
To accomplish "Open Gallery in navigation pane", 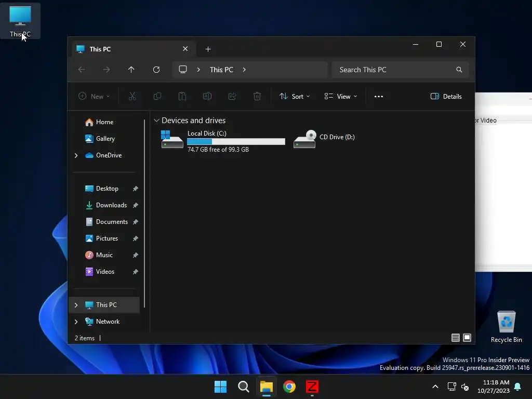I will click(105, 138).
